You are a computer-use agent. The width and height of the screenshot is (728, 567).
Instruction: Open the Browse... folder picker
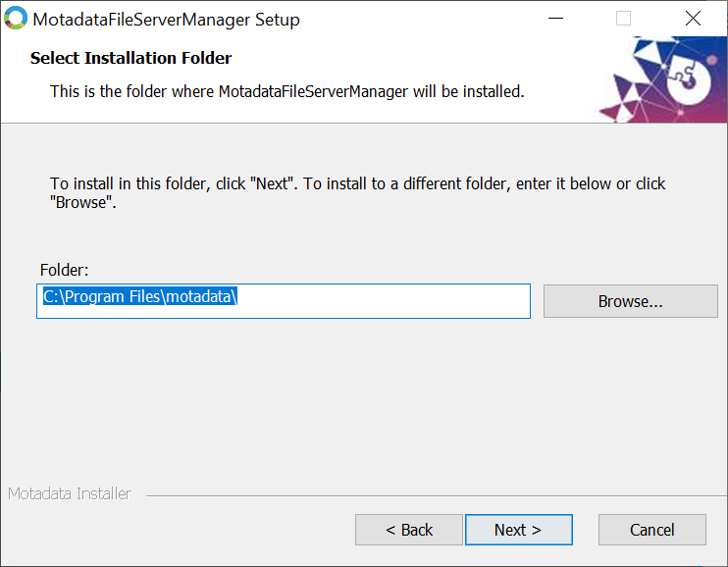click(x=630, y=301)
